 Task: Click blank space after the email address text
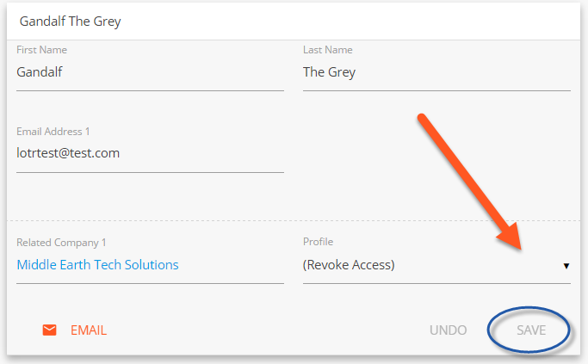(201, 153)
